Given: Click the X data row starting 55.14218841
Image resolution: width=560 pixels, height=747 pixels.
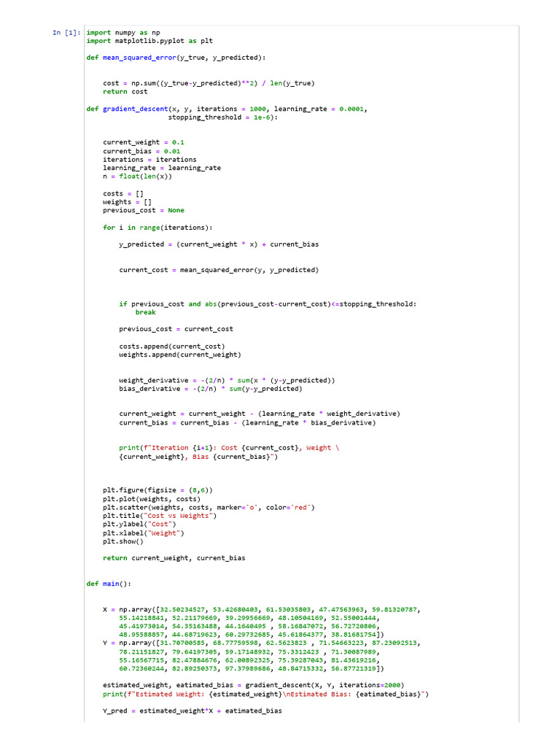Looking at the screenshot, I should (249, 619).
